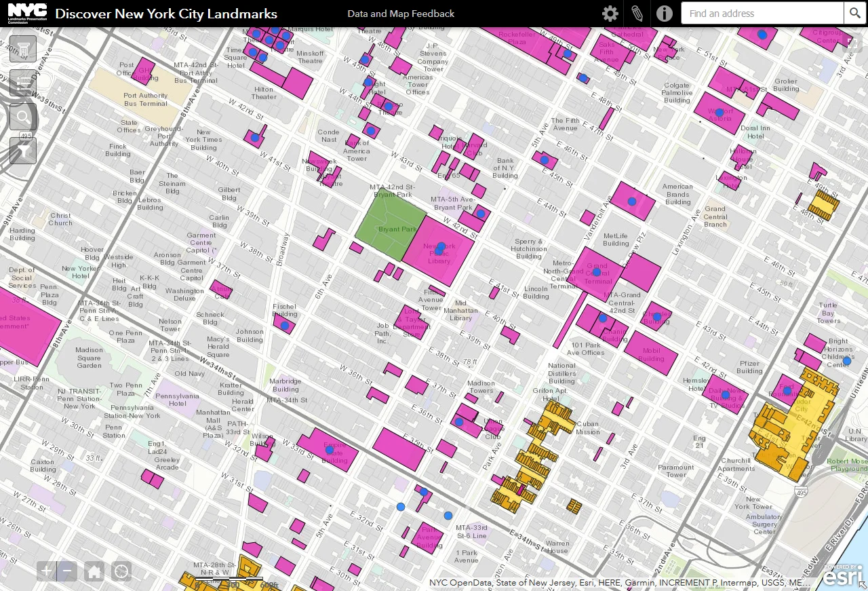
Task: Open the landmark column icon panel
Action: point(23,50)
